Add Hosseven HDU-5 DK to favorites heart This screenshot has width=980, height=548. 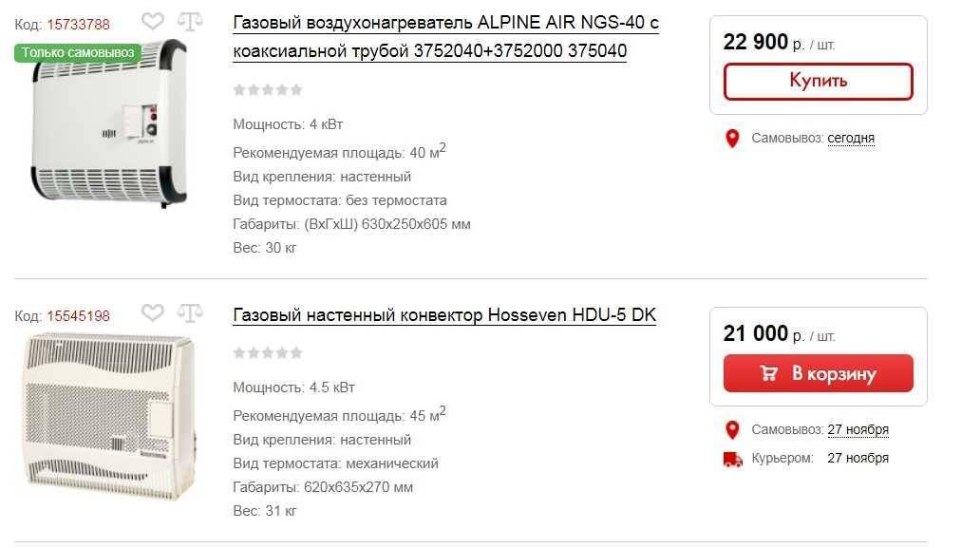tap(153, 312)
